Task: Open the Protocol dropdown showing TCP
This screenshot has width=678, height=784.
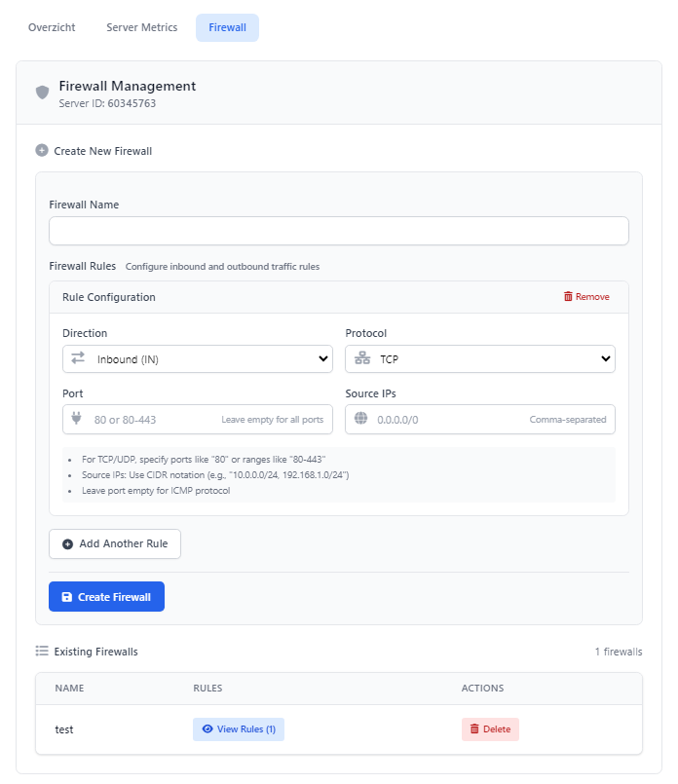Action: tap(480, 359)
